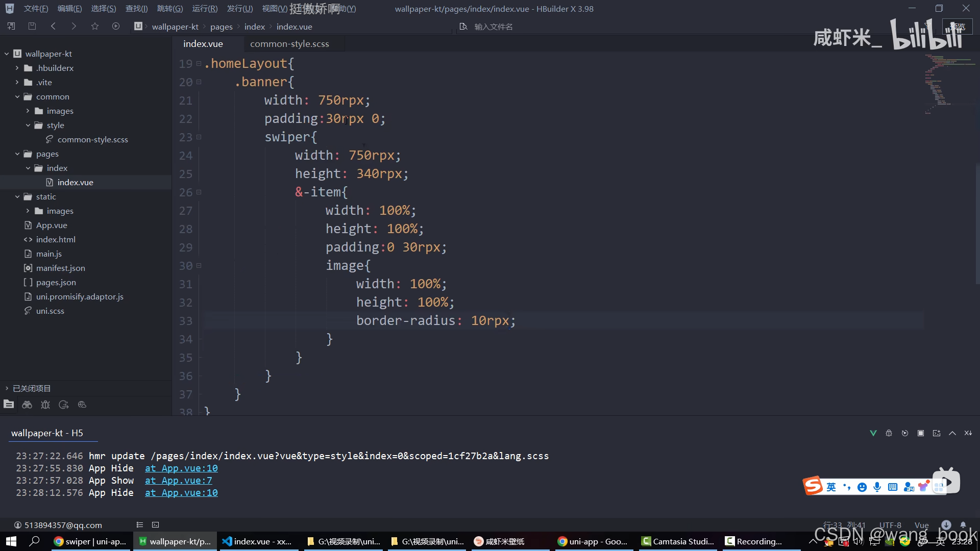
Task: Click the console debug bug icon
Action: (x=889, y=433)
